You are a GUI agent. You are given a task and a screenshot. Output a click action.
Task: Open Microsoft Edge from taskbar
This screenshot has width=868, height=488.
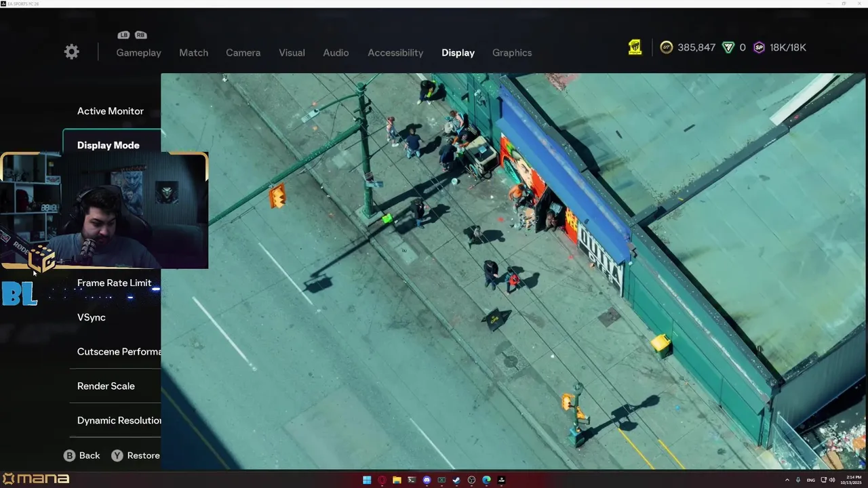[486, 480]
